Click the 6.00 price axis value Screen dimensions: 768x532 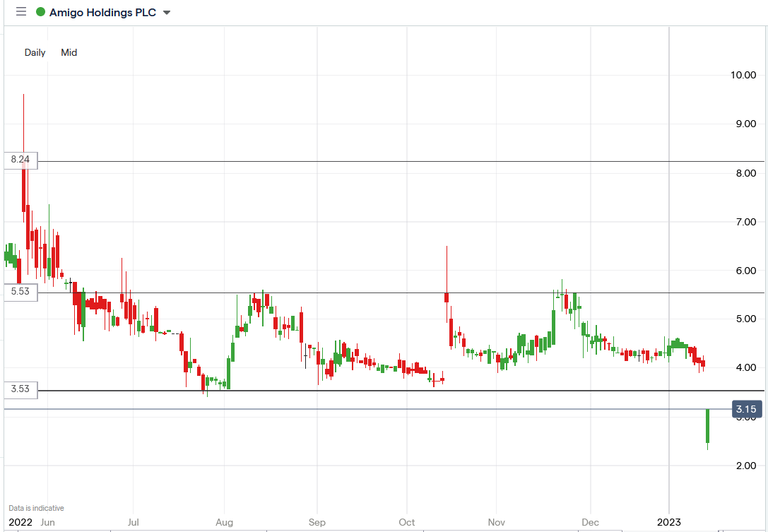(746, 271)
